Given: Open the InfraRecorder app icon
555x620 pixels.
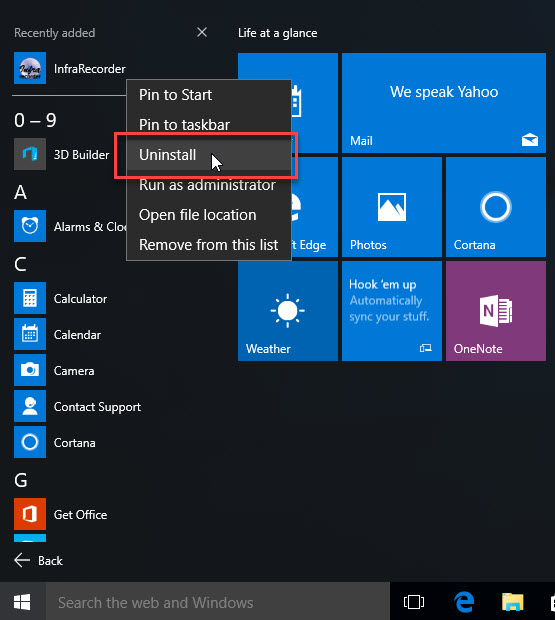Looking at the screenshot, I should pyautogui.click(x=30, y=68).
